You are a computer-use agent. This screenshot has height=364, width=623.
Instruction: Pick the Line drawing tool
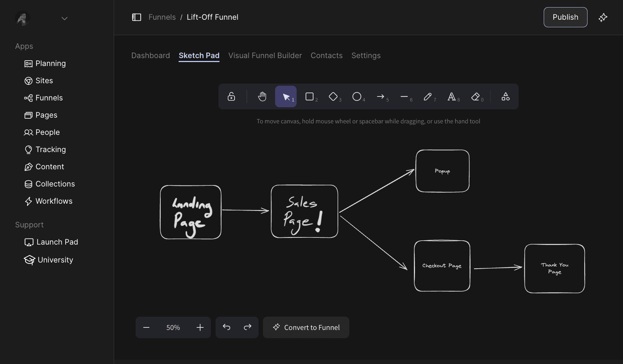tap(404, 96)
